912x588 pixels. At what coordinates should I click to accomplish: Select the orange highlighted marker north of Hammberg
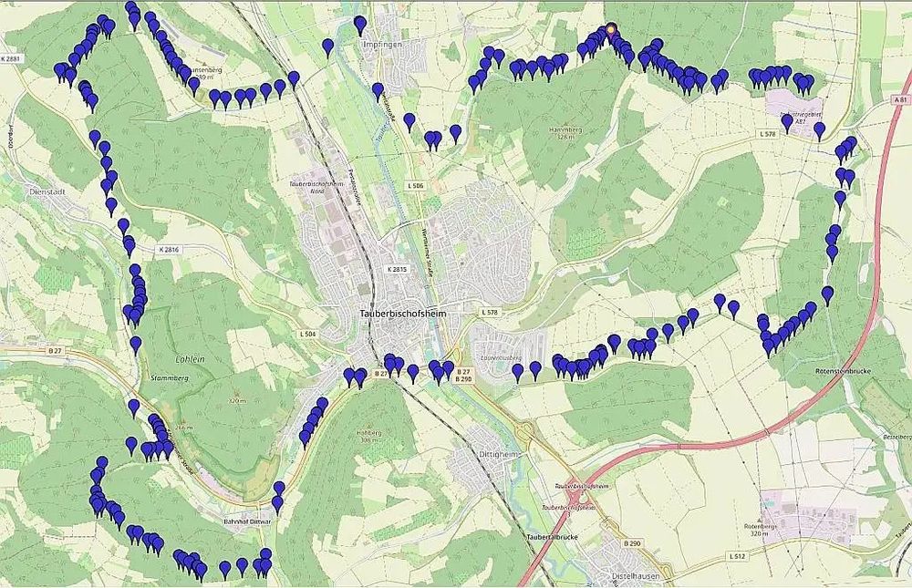pos(611,30)
